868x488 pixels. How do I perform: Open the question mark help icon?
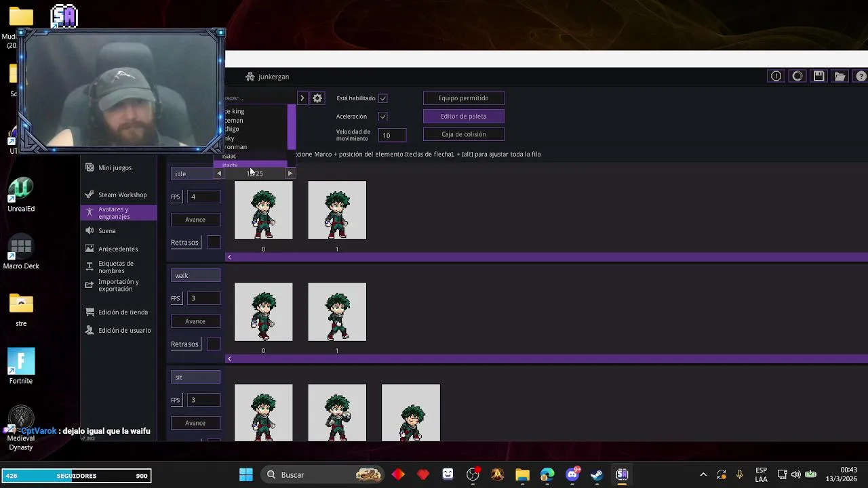[x=861, y=77]
